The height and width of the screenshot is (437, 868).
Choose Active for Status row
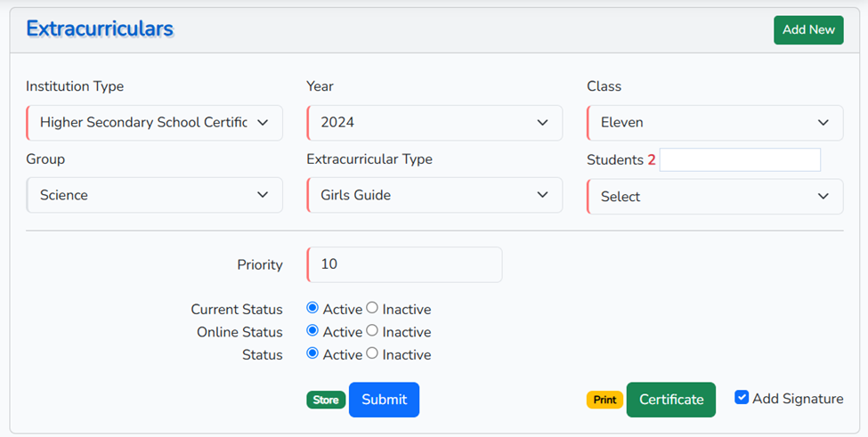click(x=312, y=353)
